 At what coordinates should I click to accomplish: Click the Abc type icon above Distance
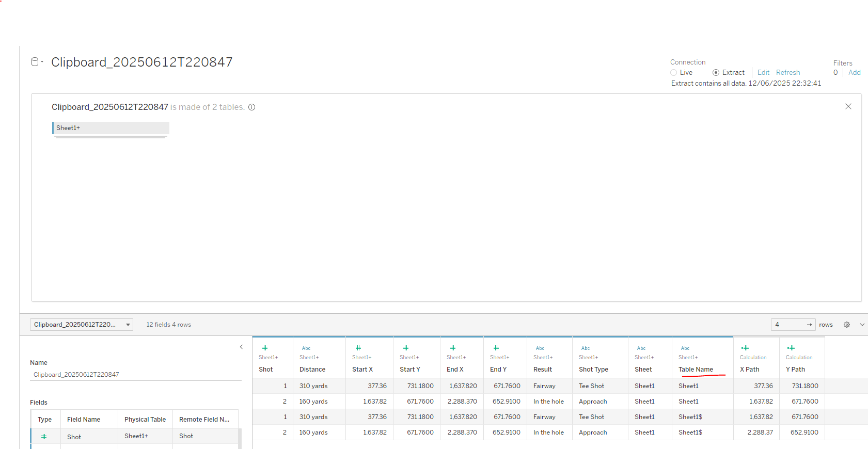pos(306,348)
